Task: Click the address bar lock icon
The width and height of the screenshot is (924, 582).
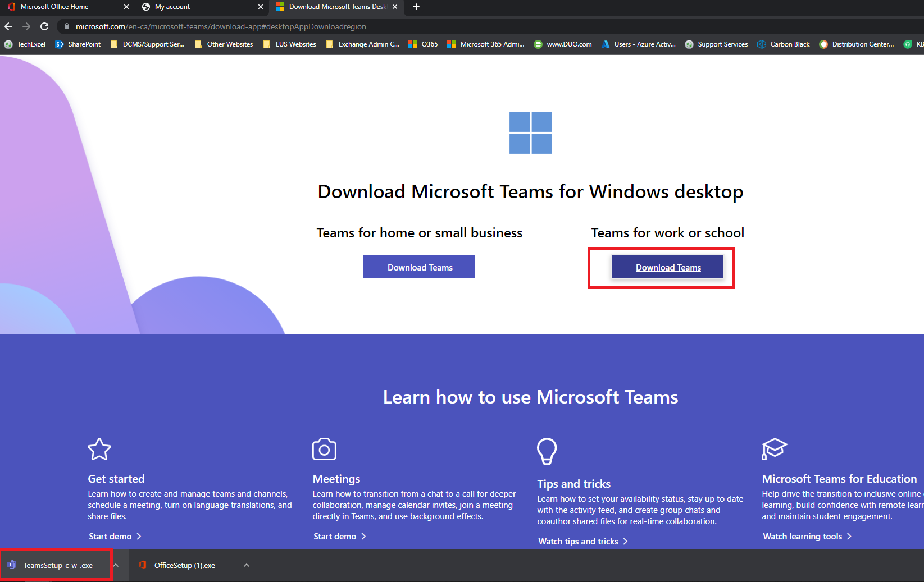Action: tap(66, 26)
